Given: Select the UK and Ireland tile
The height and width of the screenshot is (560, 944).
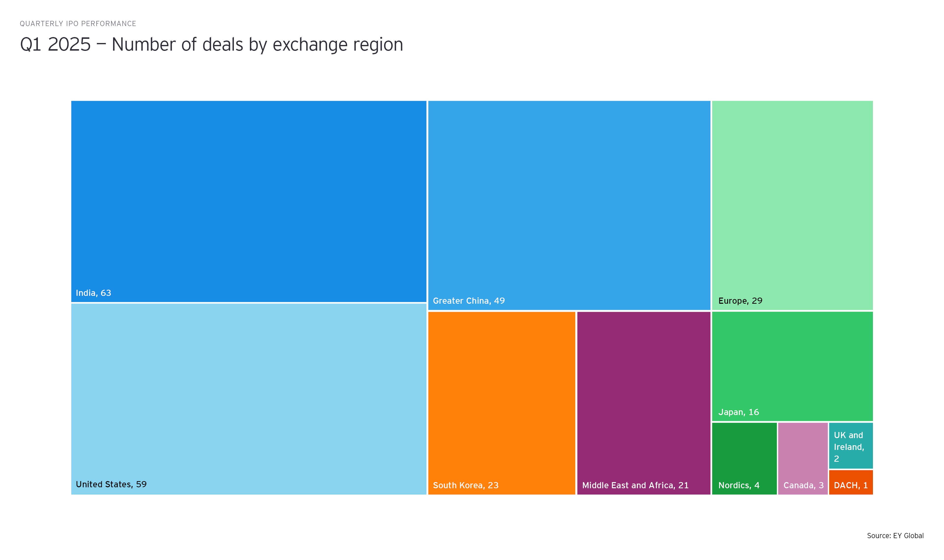Looking at the screenshot, I should click(850, 445).
